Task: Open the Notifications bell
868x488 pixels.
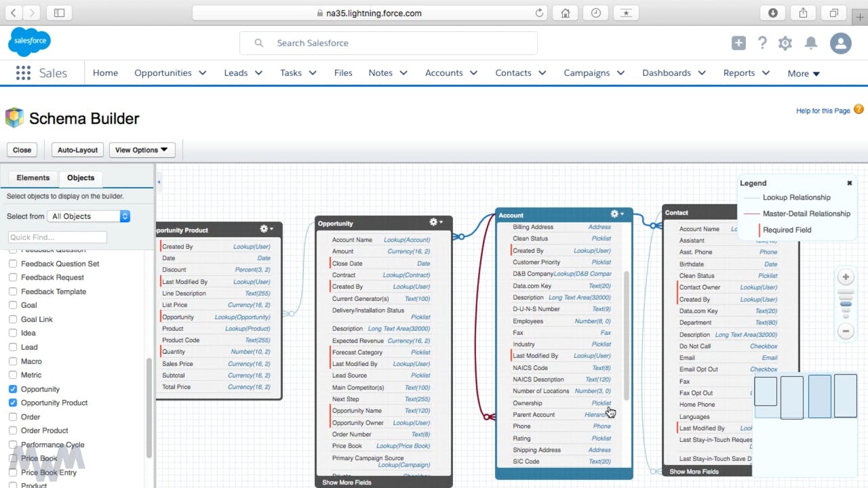Action: tap(810, 43)
